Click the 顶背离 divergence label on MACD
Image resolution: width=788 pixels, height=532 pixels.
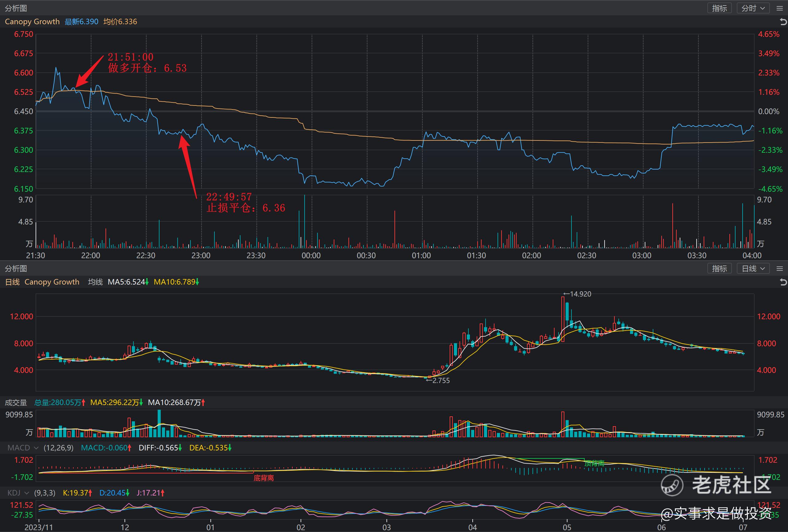click(594, 464)
